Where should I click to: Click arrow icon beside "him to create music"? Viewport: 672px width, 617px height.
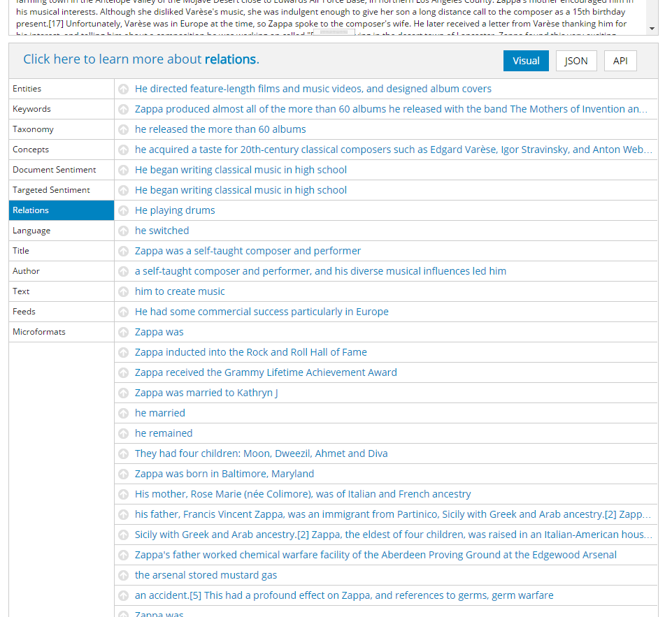124,291
